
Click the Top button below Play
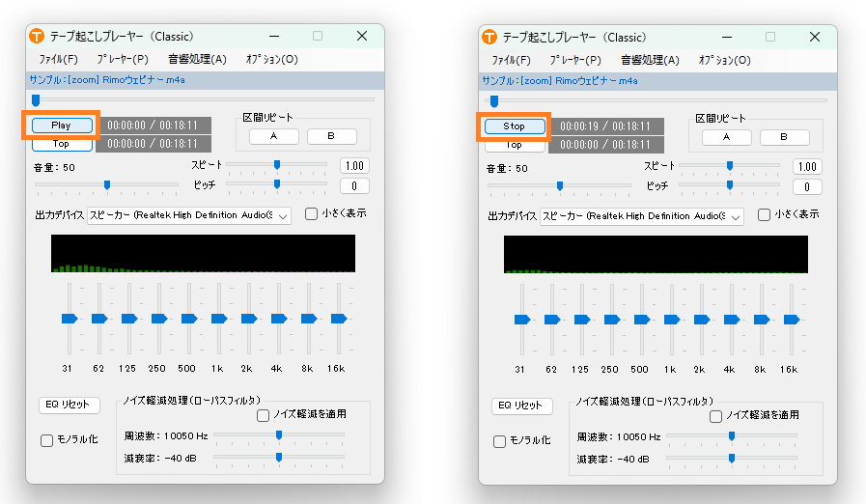62,144
